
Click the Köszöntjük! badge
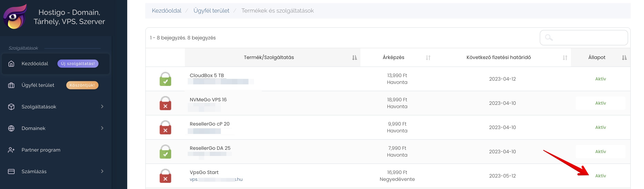pos(82,85)
